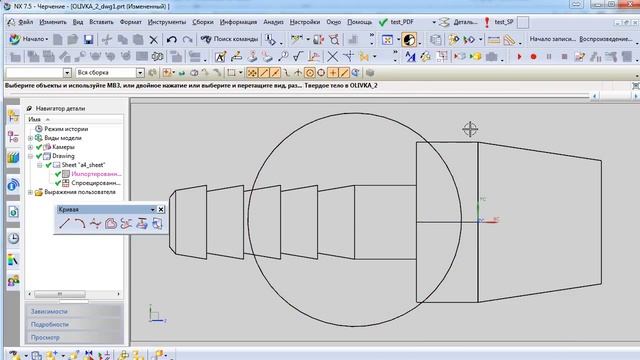Click the surface finish checkmark symbol icon
This screenshot has width=640, height=360.
(x=298, y=56)
